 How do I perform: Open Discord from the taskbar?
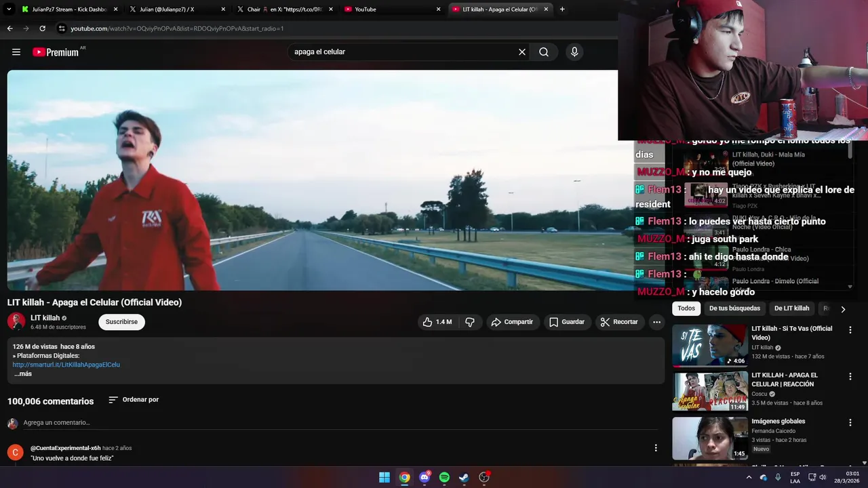pos(425,477)
